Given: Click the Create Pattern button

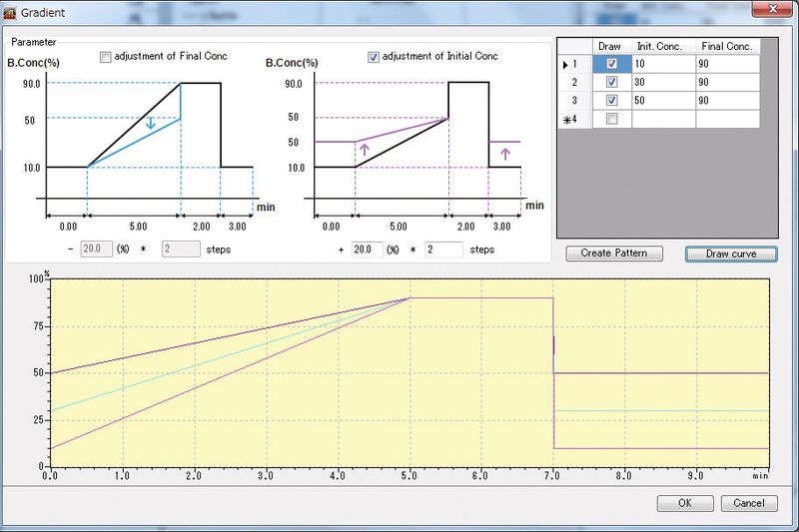Looking at the screenshot, I should click(x=614, y=253).
